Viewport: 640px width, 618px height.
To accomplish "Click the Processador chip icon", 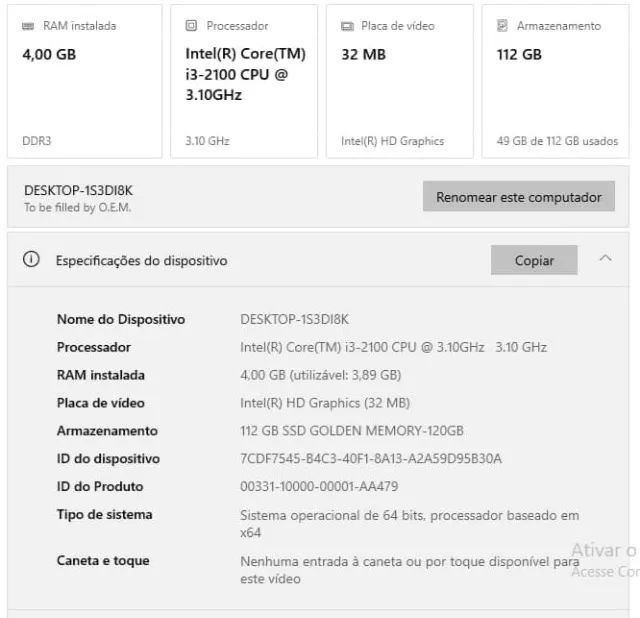I will (191, 26).
